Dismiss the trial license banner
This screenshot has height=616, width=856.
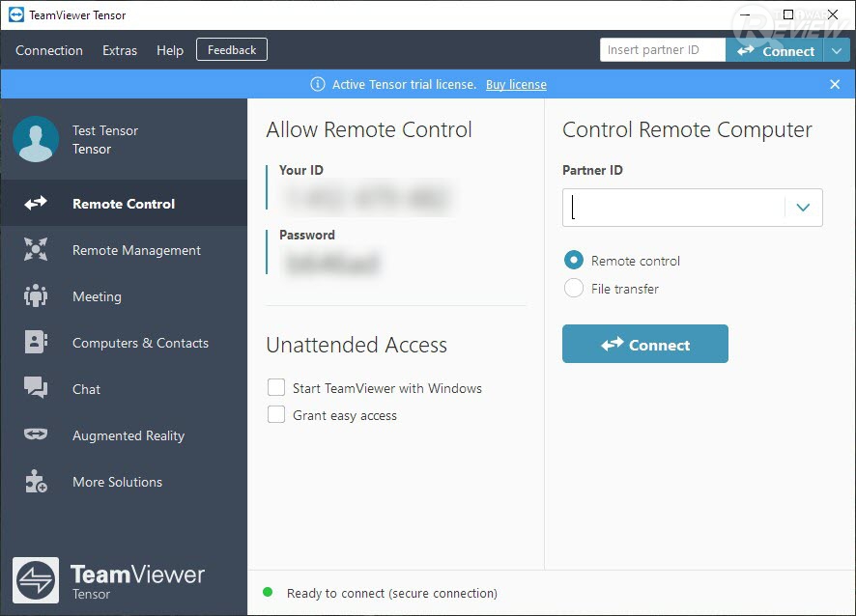[835, 85]
